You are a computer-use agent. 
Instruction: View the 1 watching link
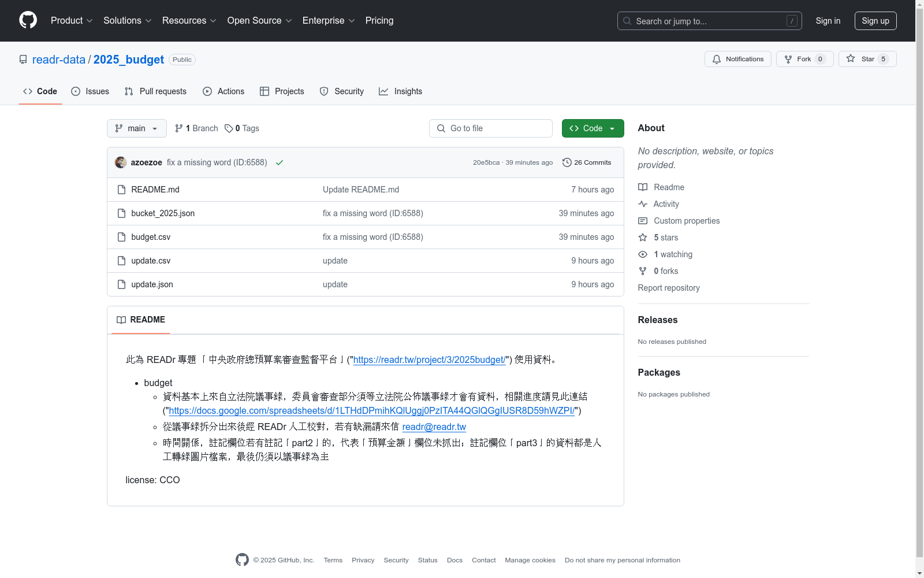pos(665,254)
